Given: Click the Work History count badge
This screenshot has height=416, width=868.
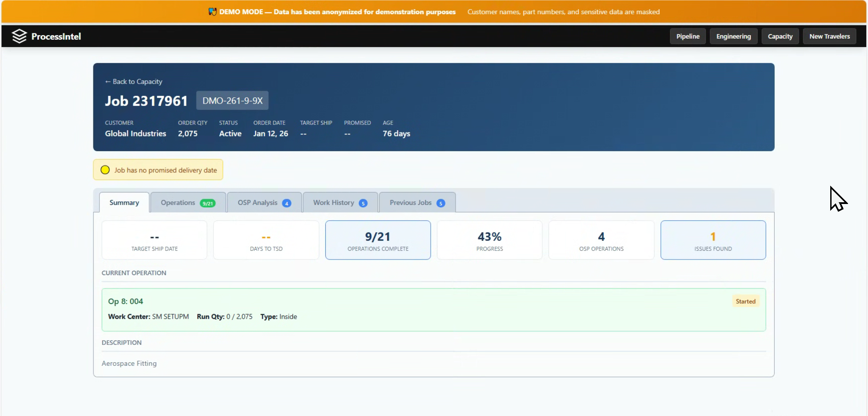Looking at the screenshot, I should (363, 203).
